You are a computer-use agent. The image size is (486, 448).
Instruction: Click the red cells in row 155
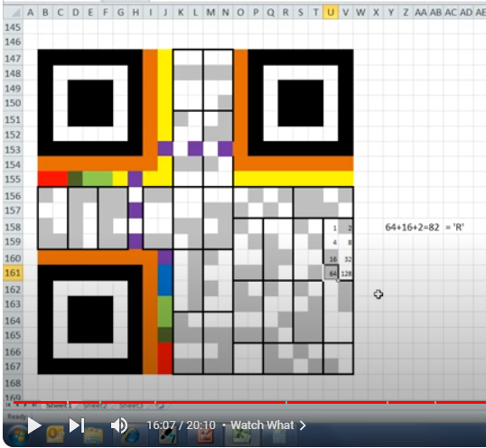tap(52, 179)
